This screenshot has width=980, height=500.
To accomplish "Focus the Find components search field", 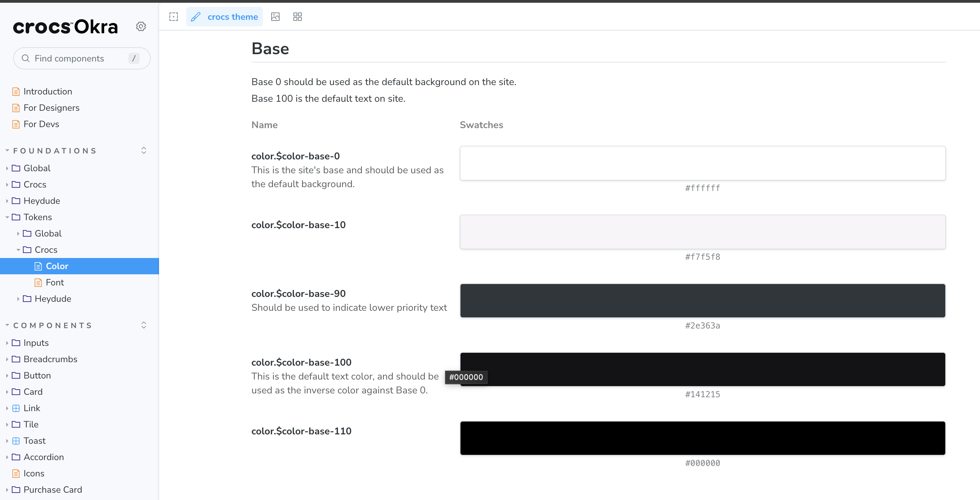I will pos(76,58).
